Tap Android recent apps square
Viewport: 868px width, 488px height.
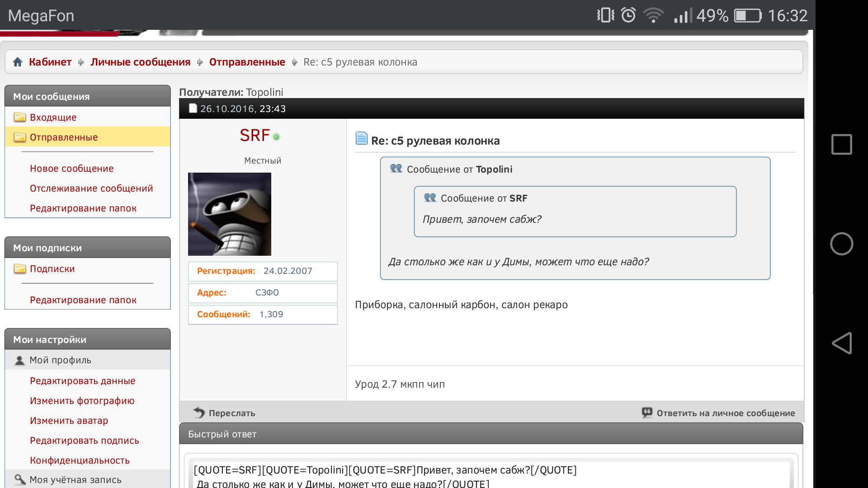[841, 145]
